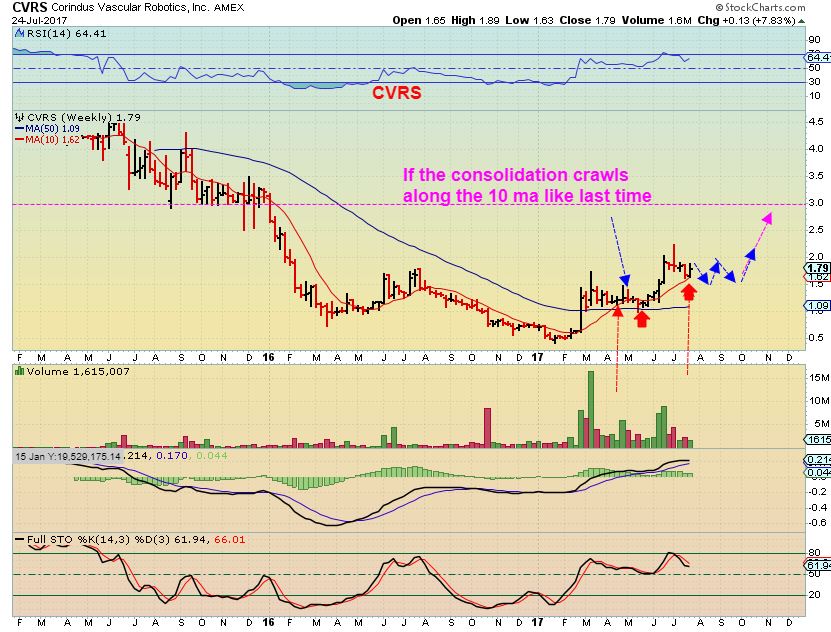Click the green up arrow after Chg percentage
Viewport: 831px width, 632px height.
(x=801, y=21)
